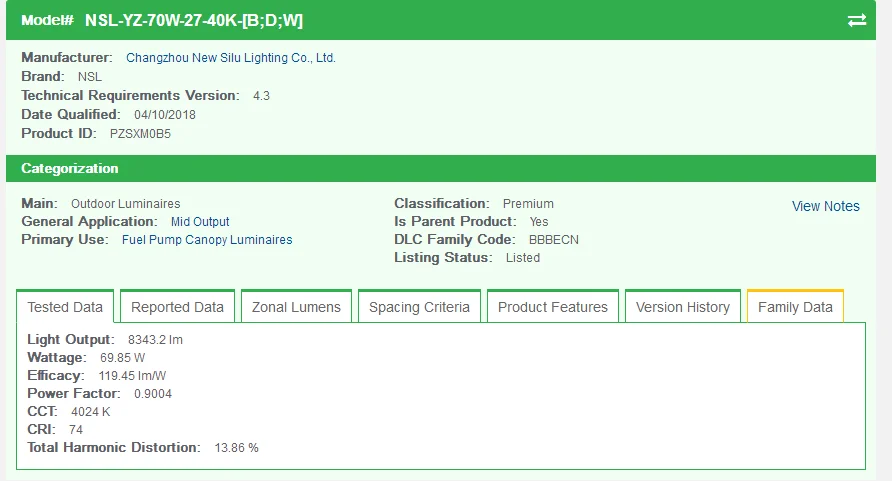892x481 pixels.
Task: Click the View Notes link
Action: click(x=825, y=206)
